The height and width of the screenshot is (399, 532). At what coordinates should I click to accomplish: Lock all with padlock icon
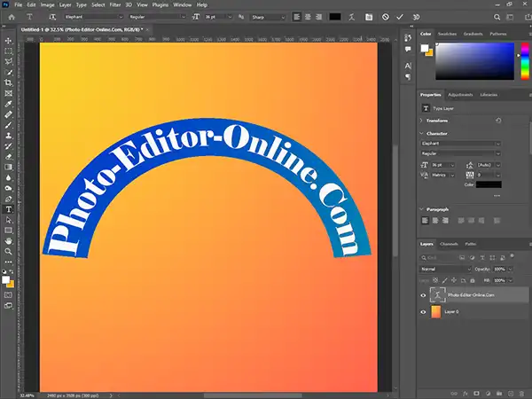coord(473,280)
